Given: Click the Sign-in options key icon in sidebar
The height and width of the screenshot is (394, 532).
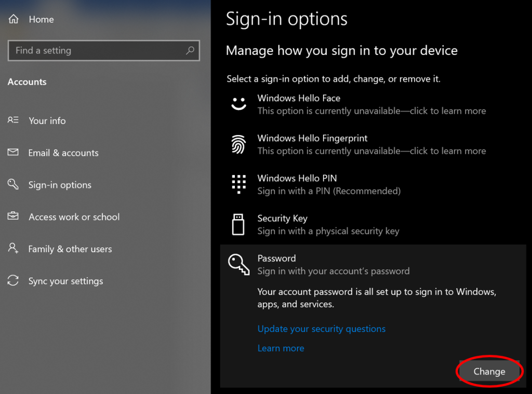Looking at the screenshot, I should [13, 185].
